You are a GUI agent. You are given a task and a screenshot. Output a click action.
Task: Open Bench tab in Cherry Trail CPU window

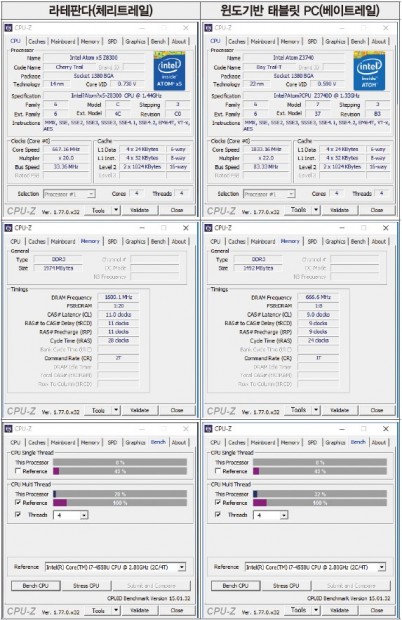tap(158, 42)
